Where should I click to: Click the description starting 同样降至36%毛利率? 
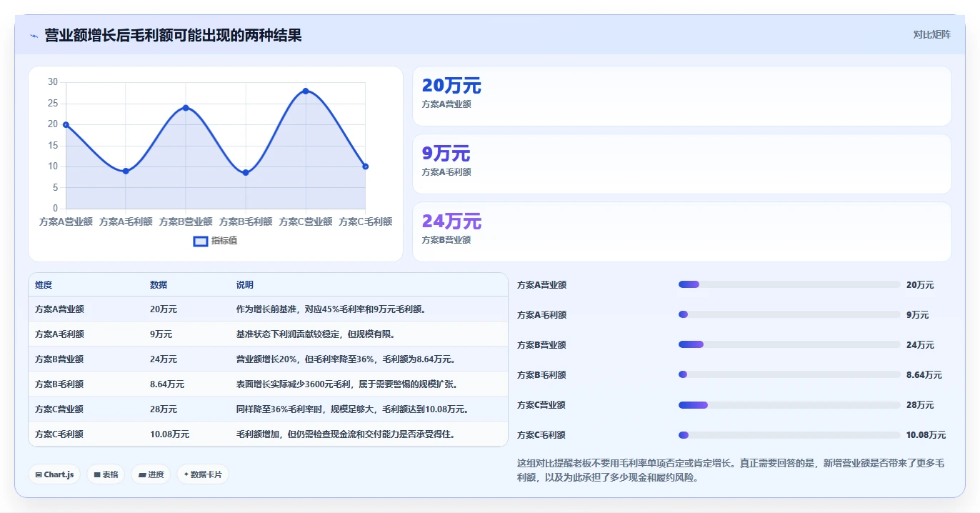tap(353, 409)
